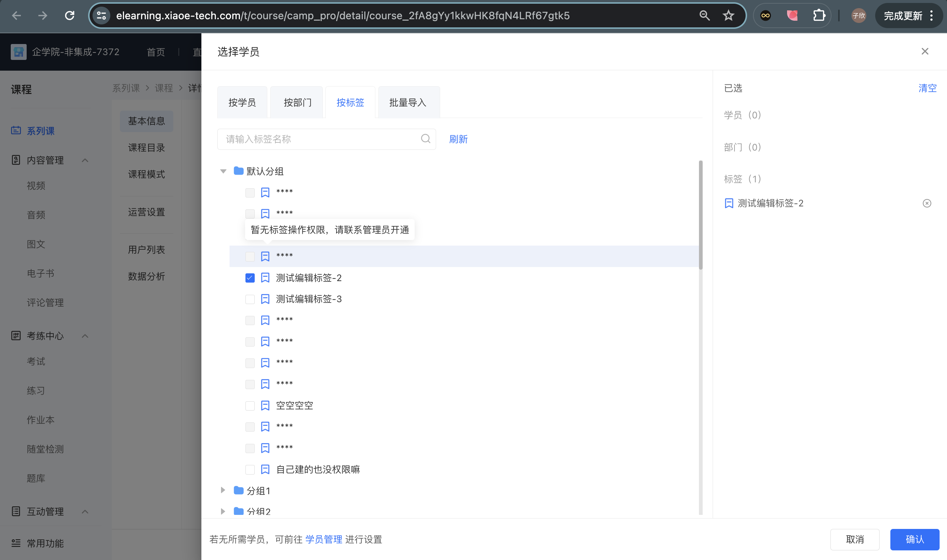Click the 企学院 logo icon

[x=19, y=52]
